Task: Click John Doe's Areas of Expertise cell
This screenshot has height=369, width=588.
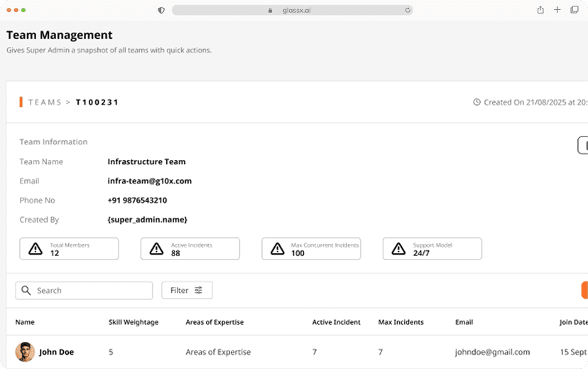Action: pyautogui.click(x=218, y=352)
